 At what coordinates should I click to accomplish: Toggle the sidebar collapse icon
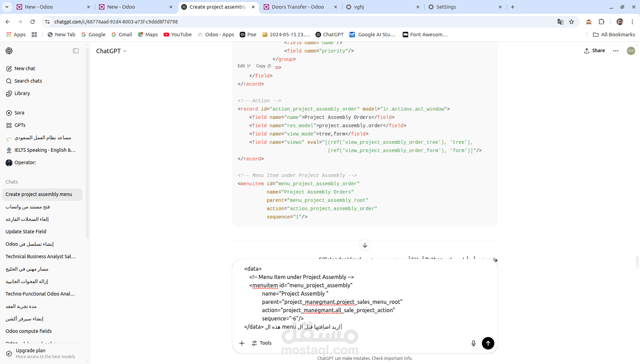(76, 51)
